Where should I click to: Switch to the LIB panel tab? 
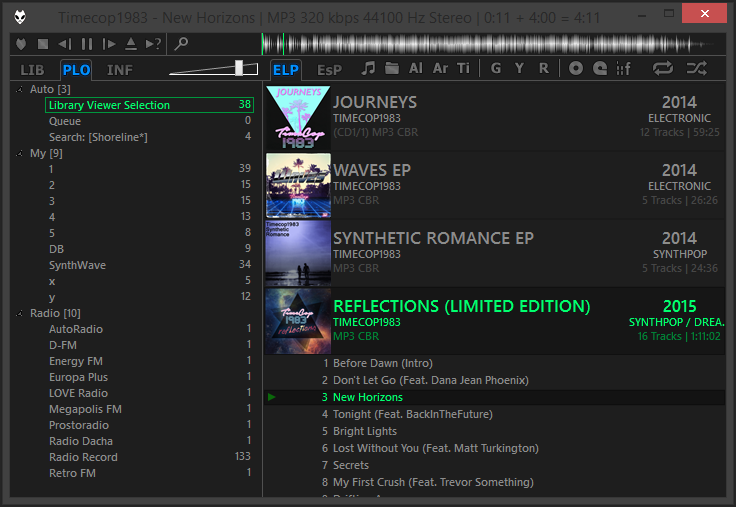click(32, 70)
